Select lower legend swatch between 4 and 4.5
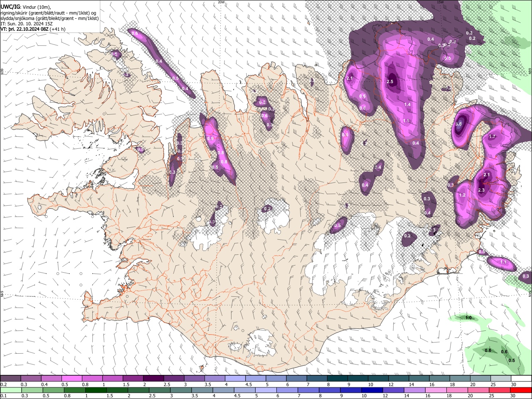This screenshot has height=399, width=532. point(224,390)
